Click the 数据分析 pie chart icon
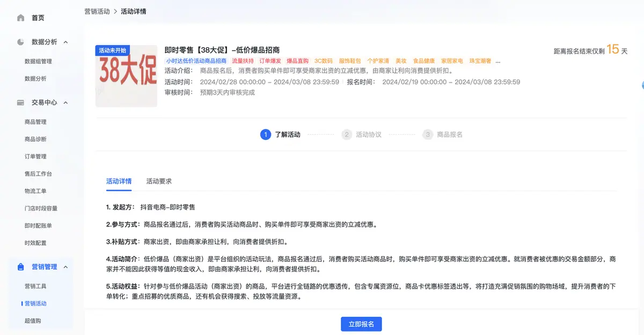Screen dimensions: 644x335 [20, 42]
